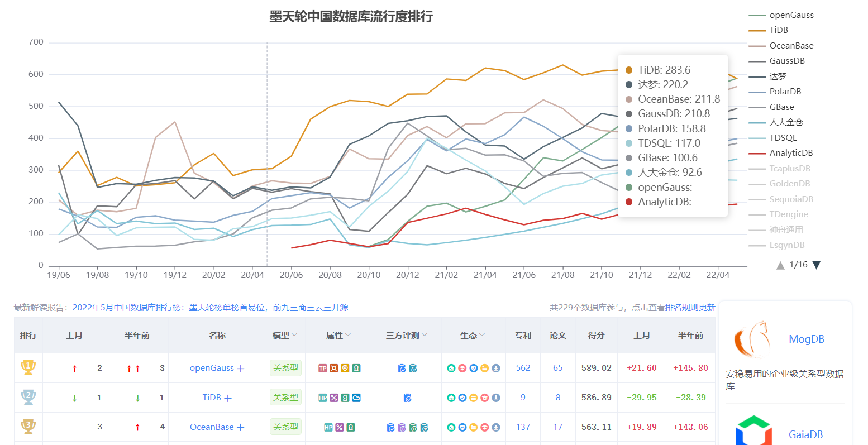868x445 pixels.
Task: Click the orange distributed icon in openGauss row
Action: (334, 368)
